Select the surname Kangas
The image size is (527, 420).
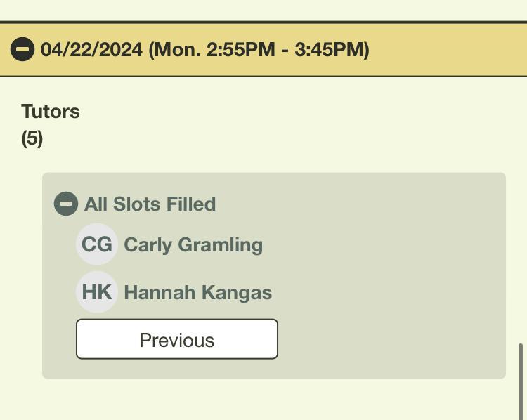point(238,293)
